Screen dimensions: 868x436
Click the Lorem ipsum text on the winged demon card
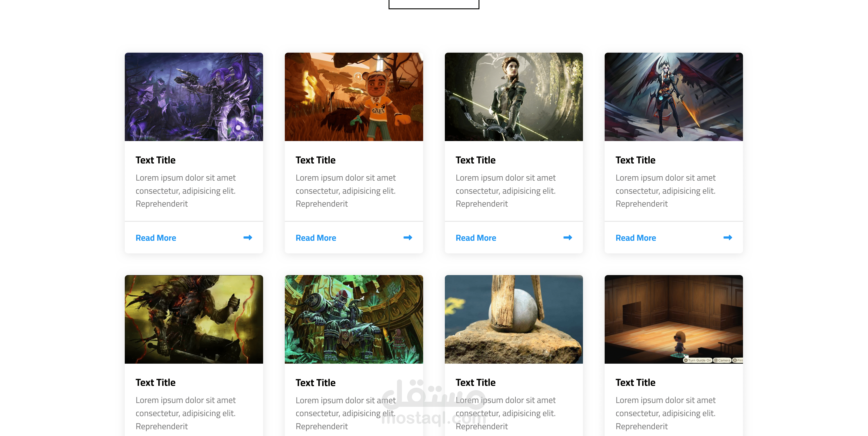(665, 191)
